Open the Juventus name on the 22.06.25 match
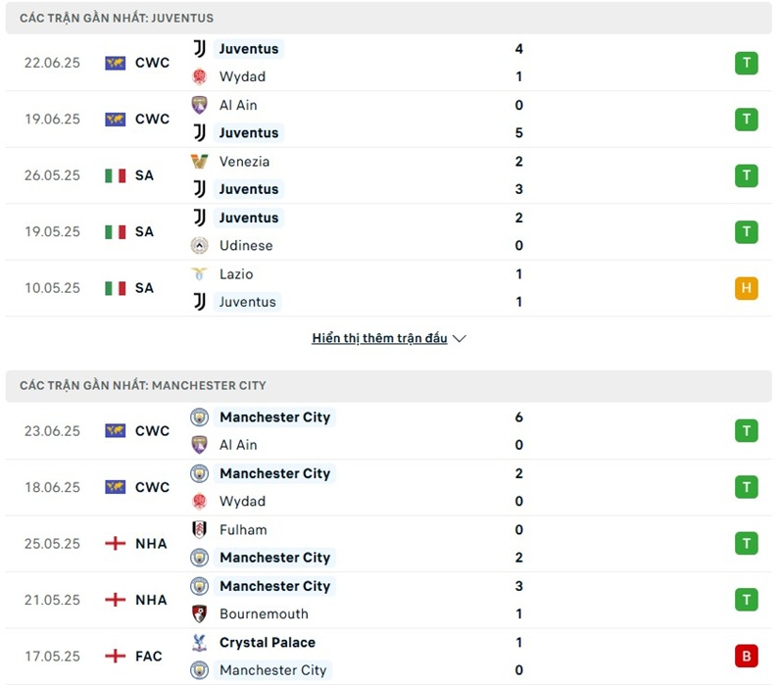 (249, 49)
